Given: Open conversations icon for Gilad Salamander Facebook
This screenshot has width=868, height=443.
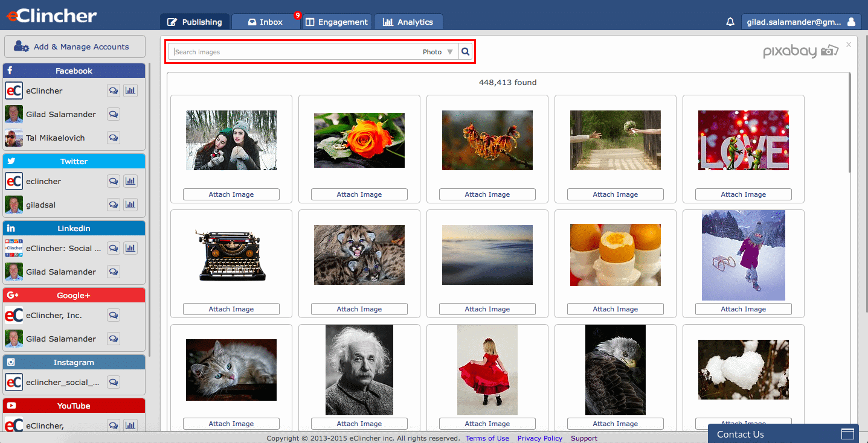Looking at the screenshot, I should (113, 114).
